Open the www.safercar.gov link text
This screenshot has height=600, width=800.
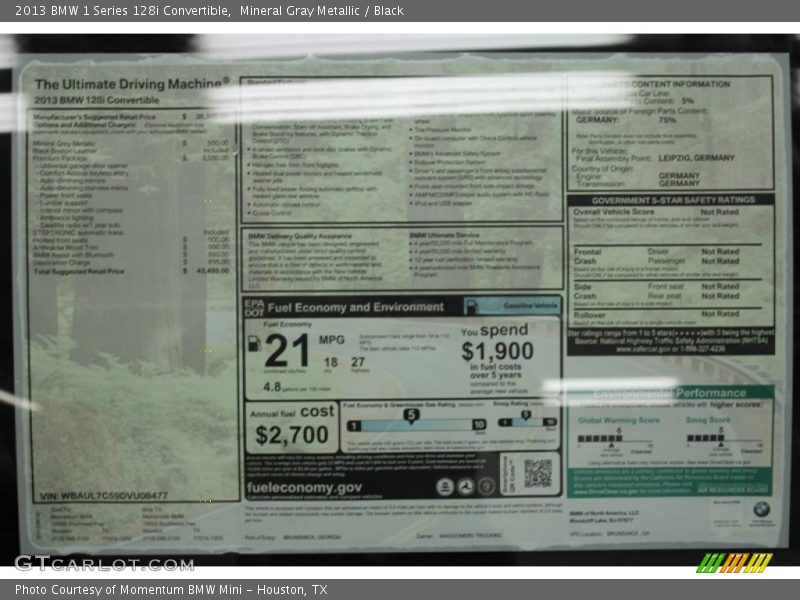(641, 349)
